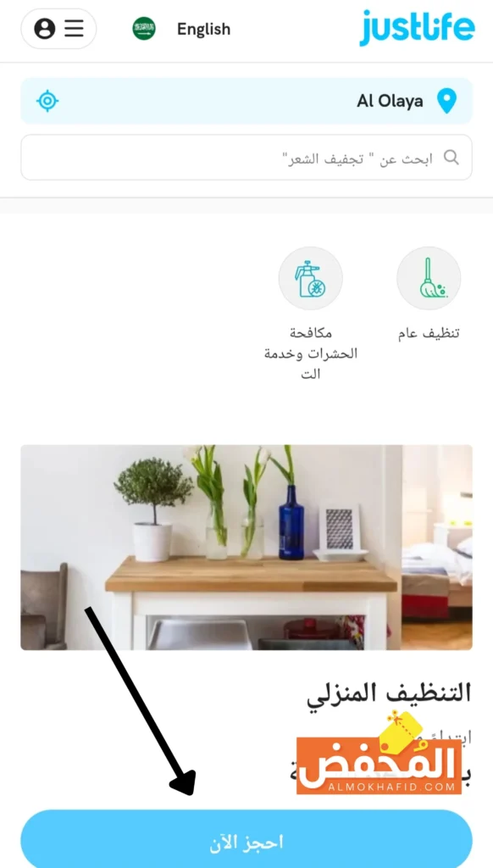Open the user profile icon
Image resolution: width=493 pixels, height=868 pixels.
point(44,28)
